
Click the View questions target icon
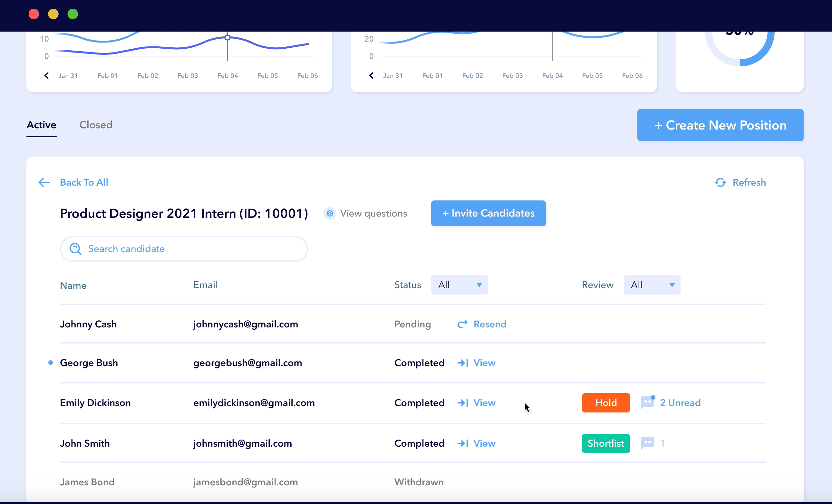point(330,213)
